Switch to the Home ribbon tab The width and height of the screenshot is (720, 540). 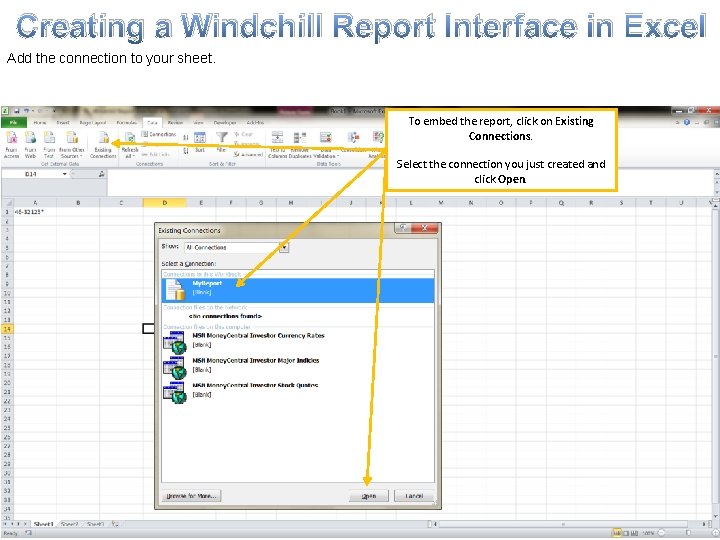click(40, 123)
